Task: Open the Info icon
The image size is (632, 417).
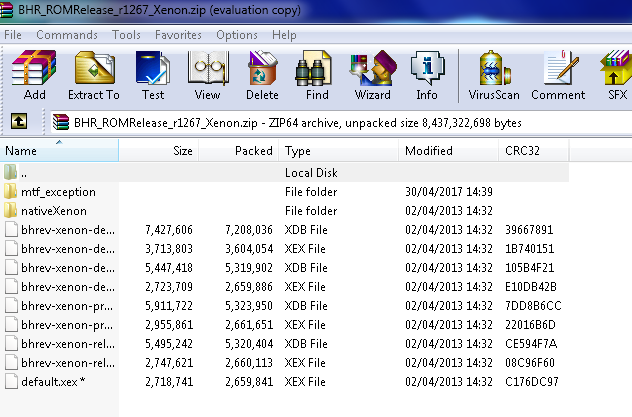Action: [427, 68]
